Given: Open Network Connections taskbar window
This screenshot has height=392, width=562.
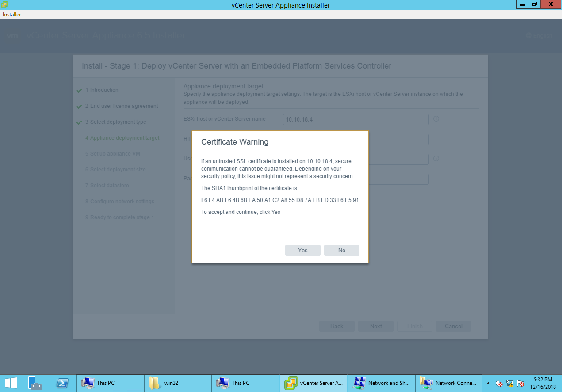Looking at the screenshot, I should pos(448,383).
